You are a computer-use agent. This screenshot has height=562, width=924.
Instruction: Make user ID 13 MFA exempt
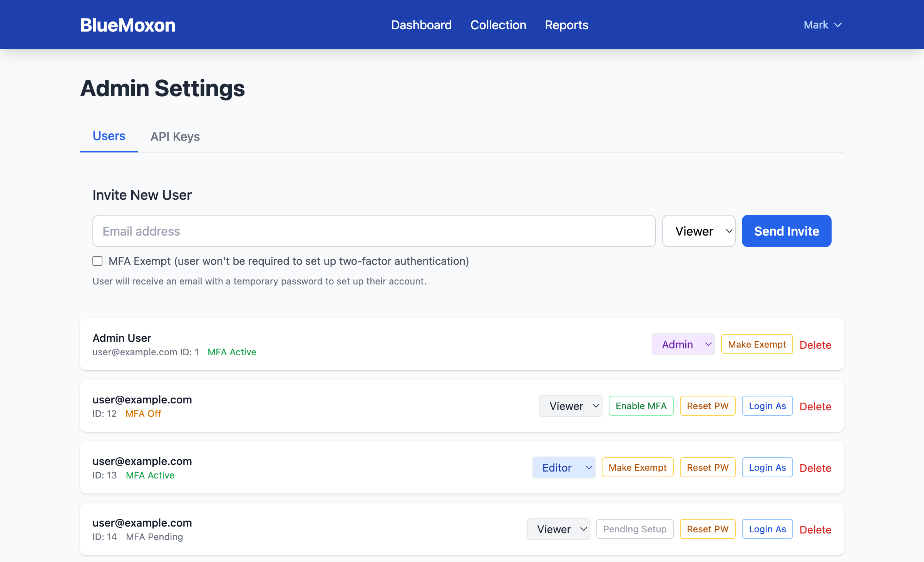tap(637, 468)
